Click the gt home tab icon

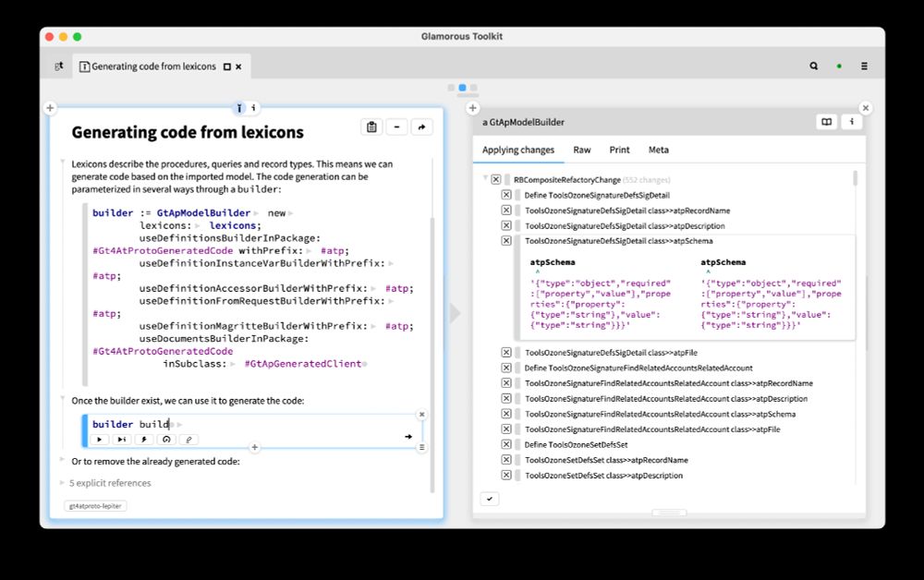(x=59, y=66)
